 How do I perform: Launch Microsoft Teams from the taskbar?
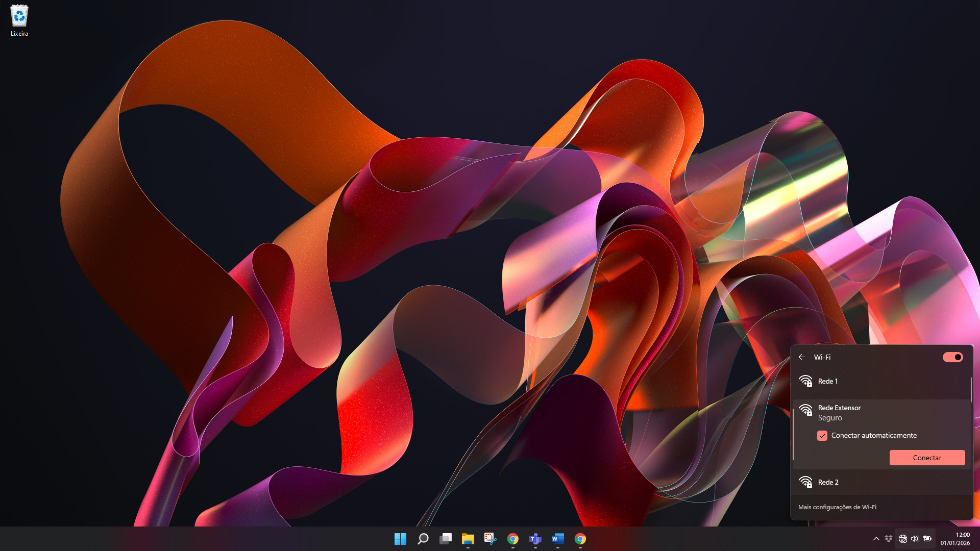tap(535, 539)
